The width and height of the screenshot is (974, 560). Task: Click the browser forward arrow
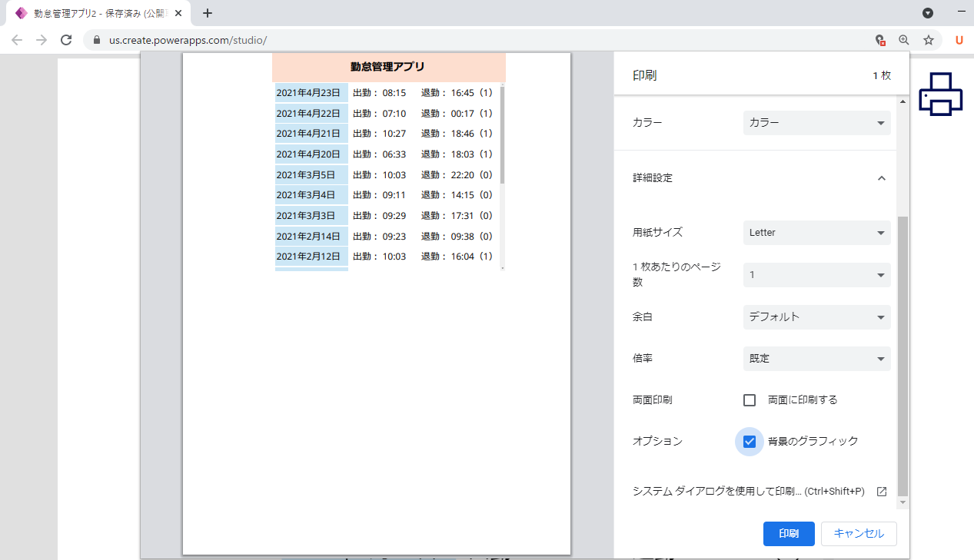pos(42,40)
